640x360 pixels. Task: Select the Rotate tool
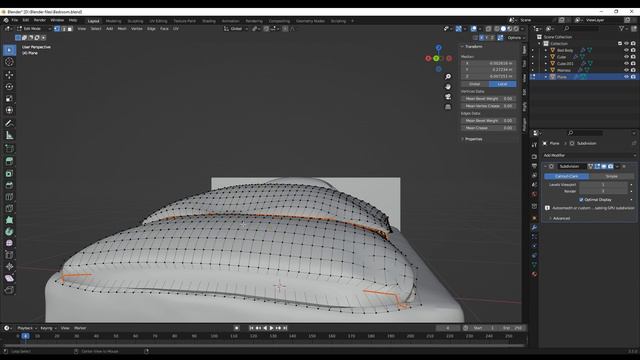click(x=9, y=87)
